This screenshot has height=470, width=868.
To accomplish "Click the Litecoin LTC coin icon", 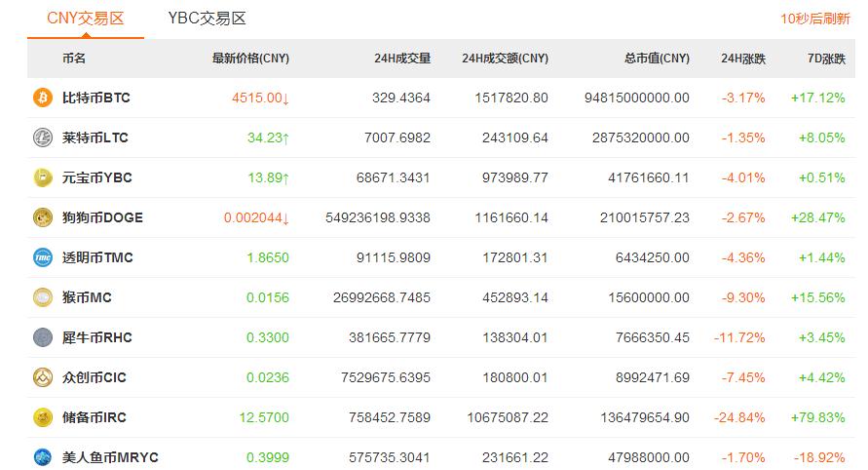I will [x=43, y=137].
